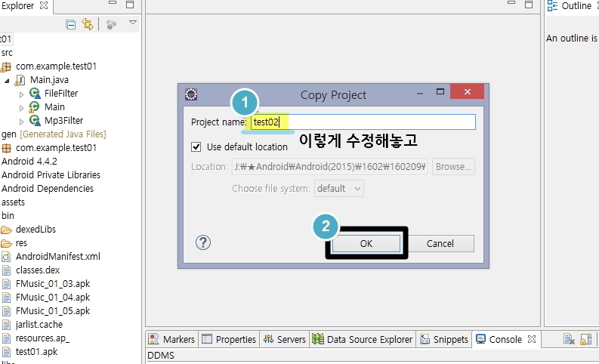599x364 pixels.
Task: Switch to the Markers tab
Action: click(172, 339)
